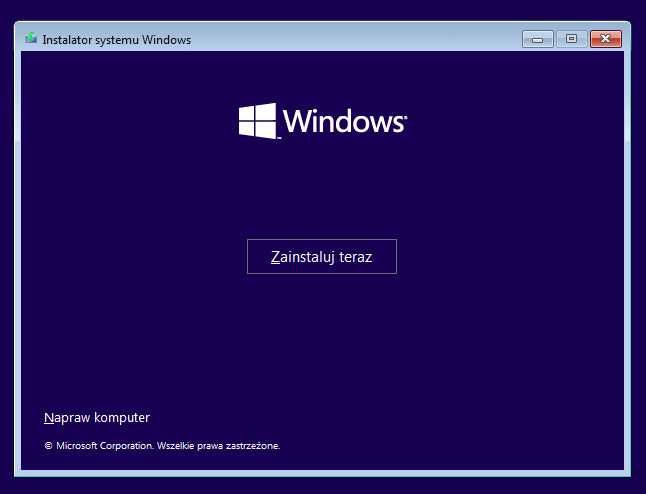Click the Zainstaluj teraz button
Image resolution: width=646 pixels, height=494 pixels.
pos(322,256)
